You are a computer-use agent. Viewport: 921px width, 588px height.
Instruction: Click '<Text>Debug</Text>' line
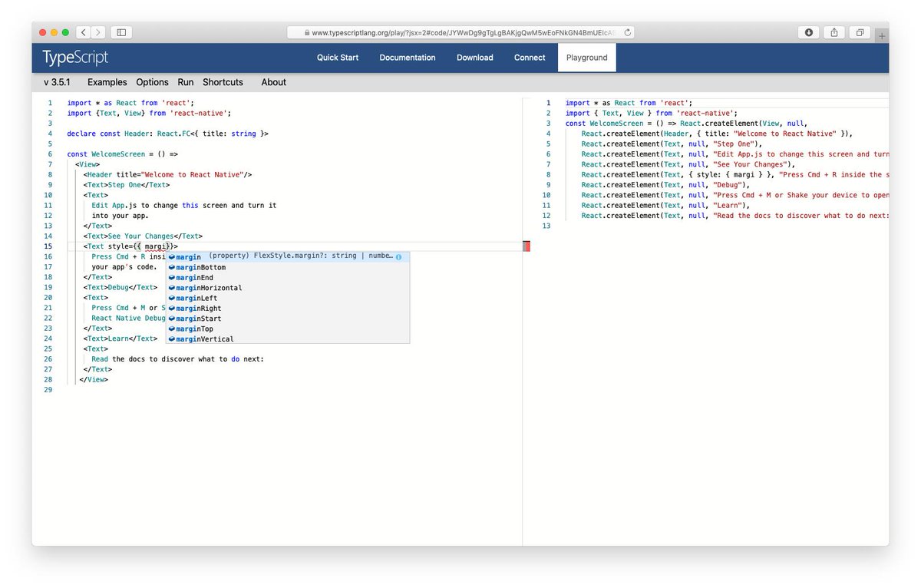point(120,287)
